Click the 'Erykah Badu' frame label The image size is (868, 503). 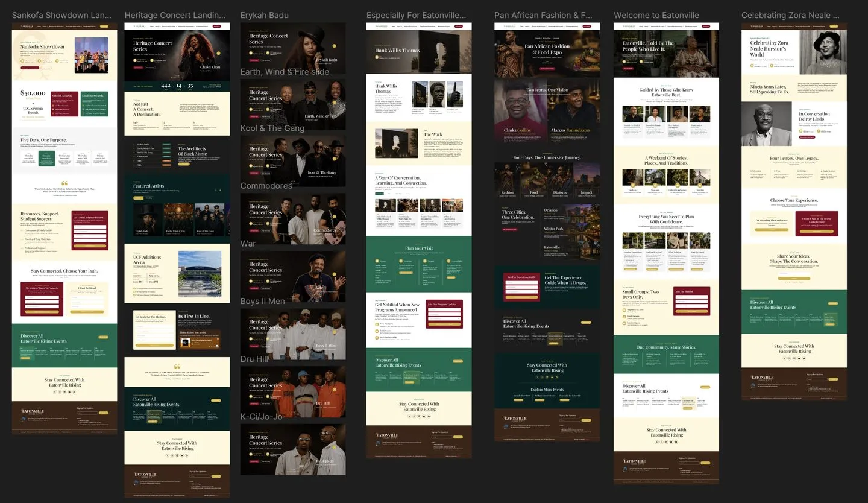264,15
